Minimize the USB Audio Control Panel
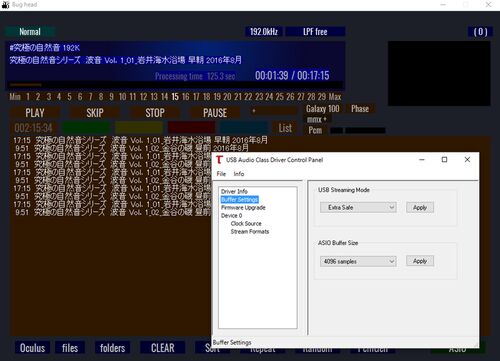This screenshot has height=361, width=500. [x=422, y=160]
